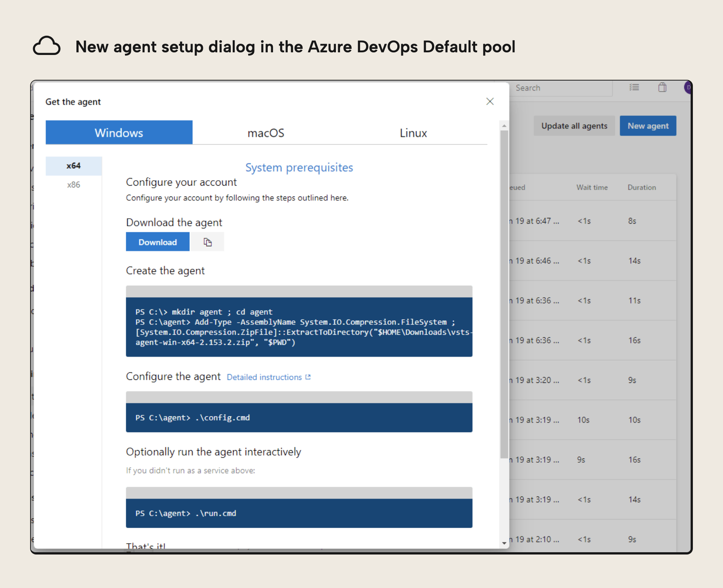The image size is (723, 588).
Task: Click the 10s wait time cell
Action: pyautogui.click(x=583, y=420)
